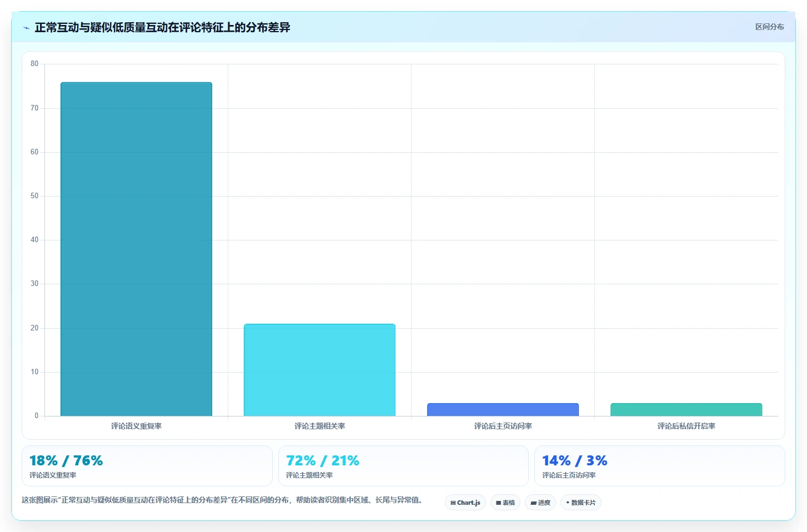Click the 评论主题相关率 x-axis label
This screenshot has width=807, height=532.
319,426
